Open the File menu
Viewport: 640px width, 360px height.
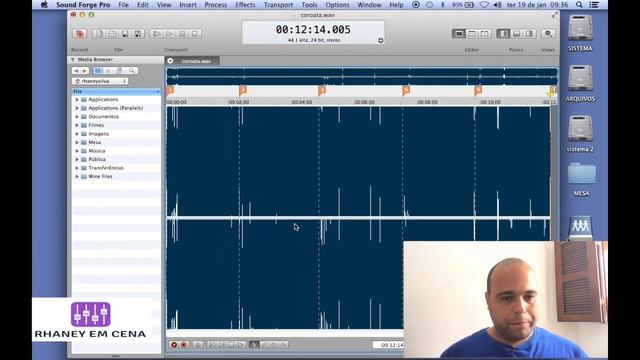(x=123, y=5)
